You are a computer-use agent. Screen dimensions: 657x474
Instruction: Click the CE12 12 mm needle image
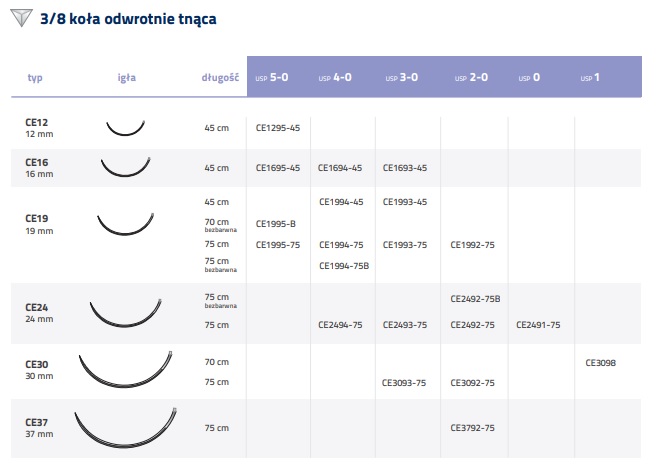click(x=127, y=128)
